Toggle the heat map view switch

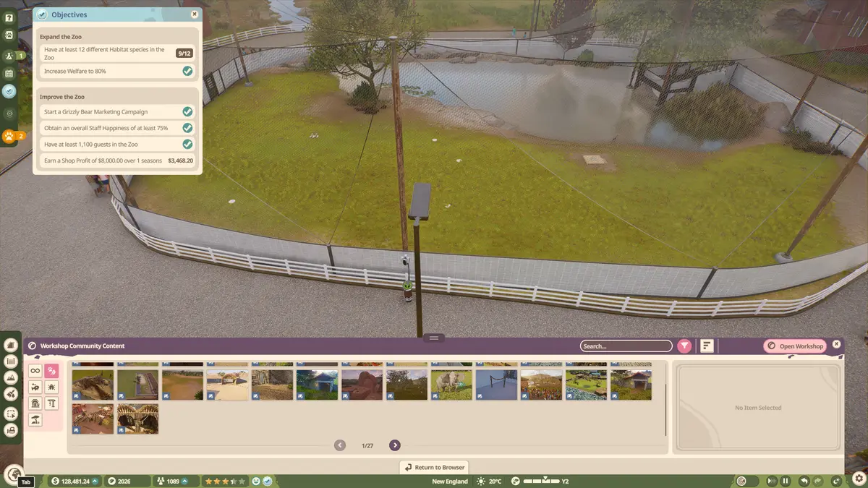click(x=746, y=481)
